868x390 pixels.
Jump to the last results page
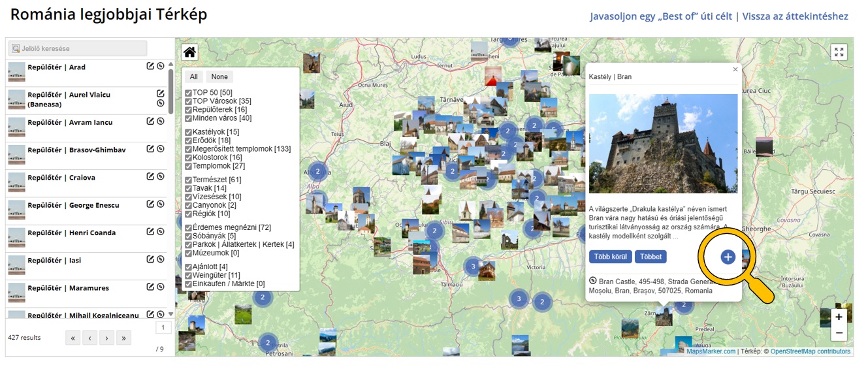pyautogui.click(x=123, y=338)
